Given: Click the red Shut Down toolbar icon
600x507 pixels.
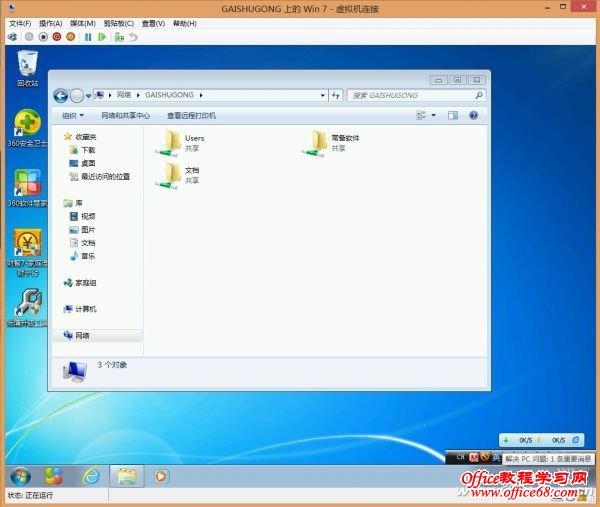Looking at the screenshot, I should [x=57, y=37].
